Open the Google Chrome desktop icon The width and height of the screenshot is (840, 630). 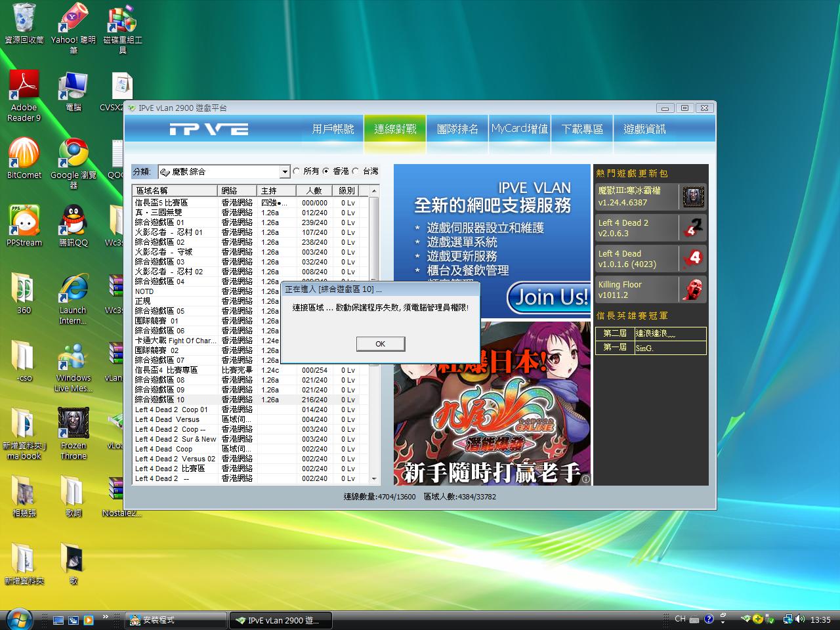click(73, 155)
